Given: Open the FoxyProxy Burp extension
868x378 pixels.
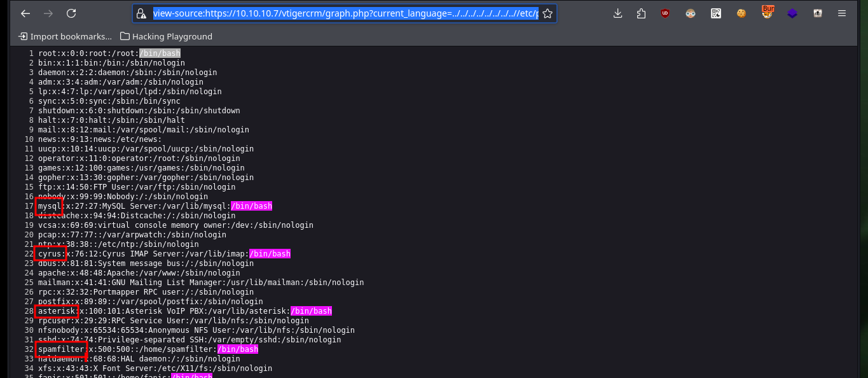Looking at the screenshot, I should [x=768, y=12].
